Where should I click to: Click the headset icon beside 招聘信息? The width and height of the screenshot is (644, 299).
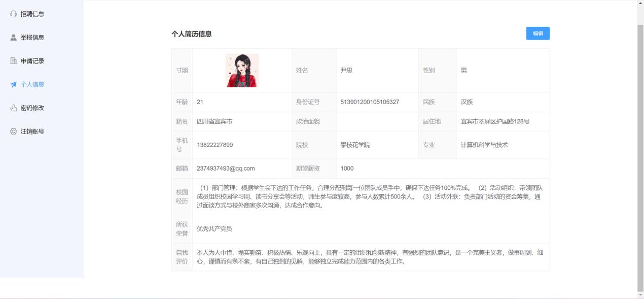pos(14,14)
